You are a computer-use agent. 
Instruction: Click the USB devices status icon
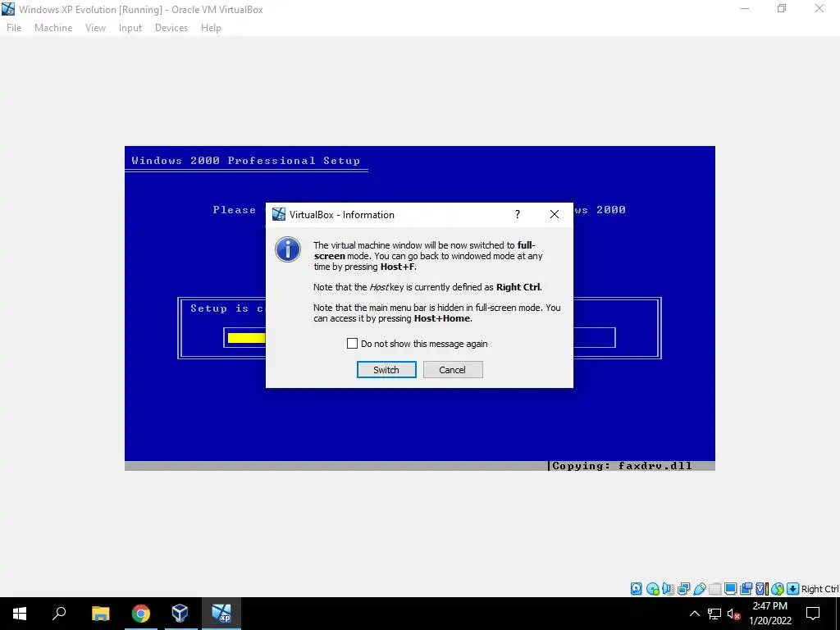tap(699, 589)
